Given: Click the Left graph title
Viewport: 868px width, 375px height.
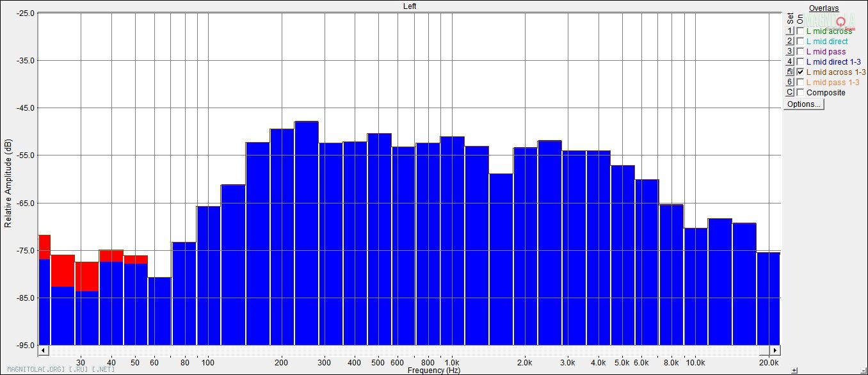Looking at the screenshot, I should (410, 6).
